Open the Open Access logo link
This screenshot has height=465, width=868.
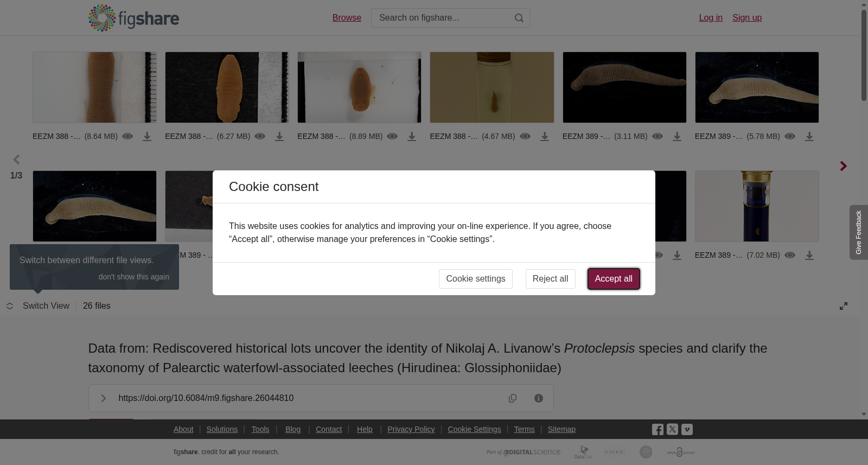(681, 452)
